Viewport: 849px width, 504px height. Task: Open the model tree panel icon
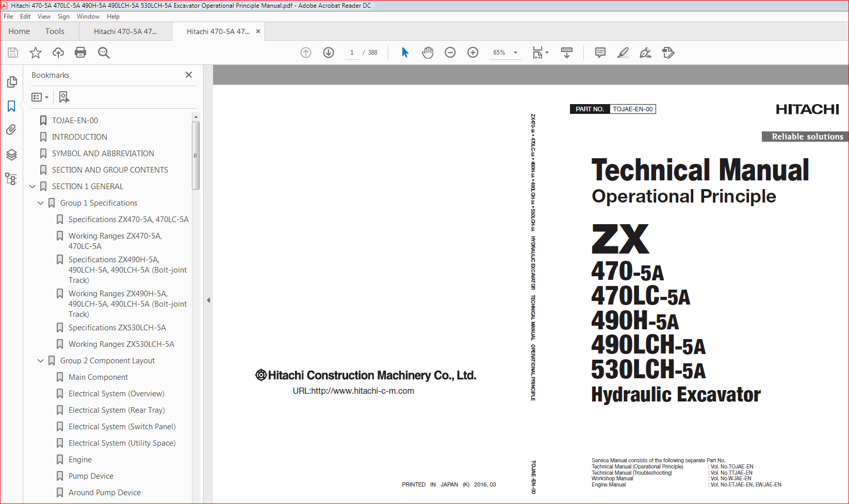tap(11, 179)
